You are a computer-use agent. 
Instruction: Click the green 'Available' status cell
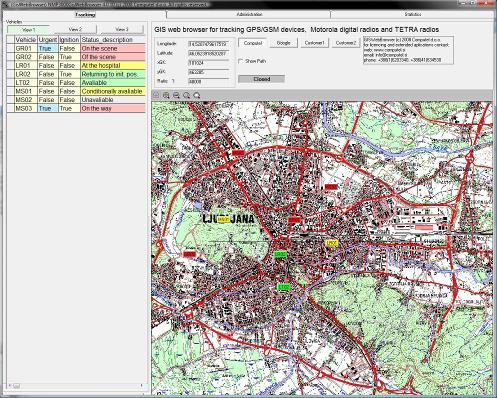[113, 83]
